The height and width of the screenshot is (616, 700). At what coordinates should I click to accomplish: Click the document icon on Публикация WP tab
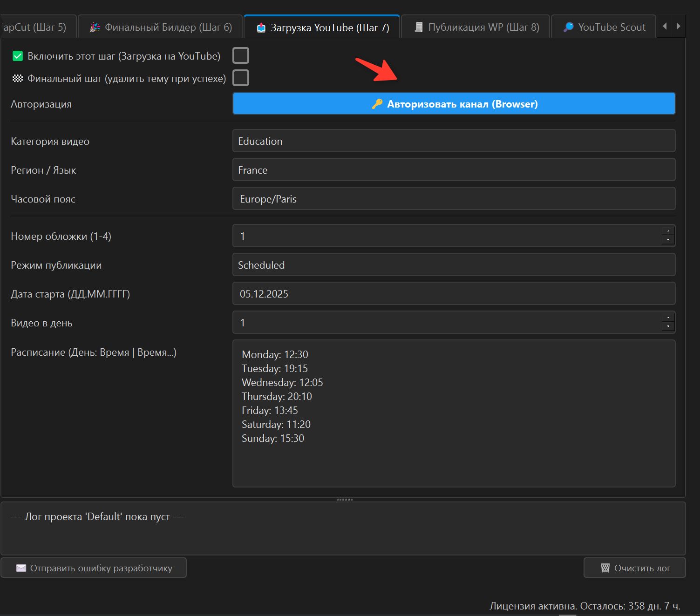(419, 27)
